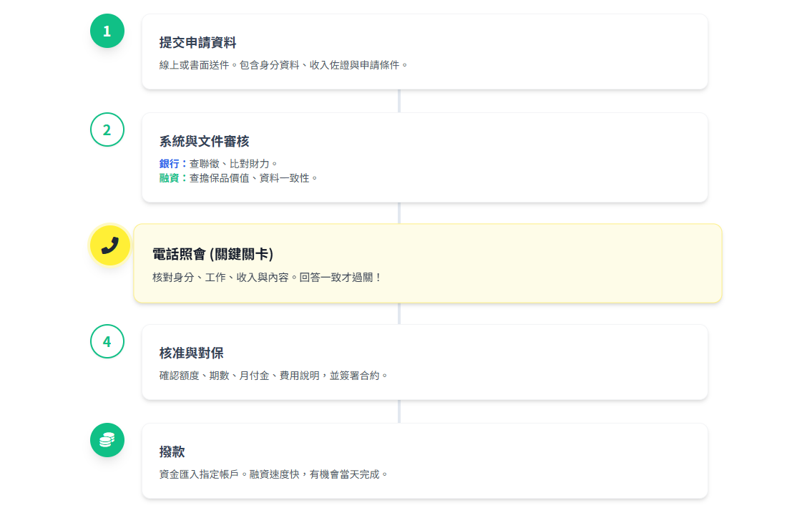Click the text 查聯徵、比對財力
Image resolution: width=812 pixels, height=513 pixels.
[x=233, y=164]
